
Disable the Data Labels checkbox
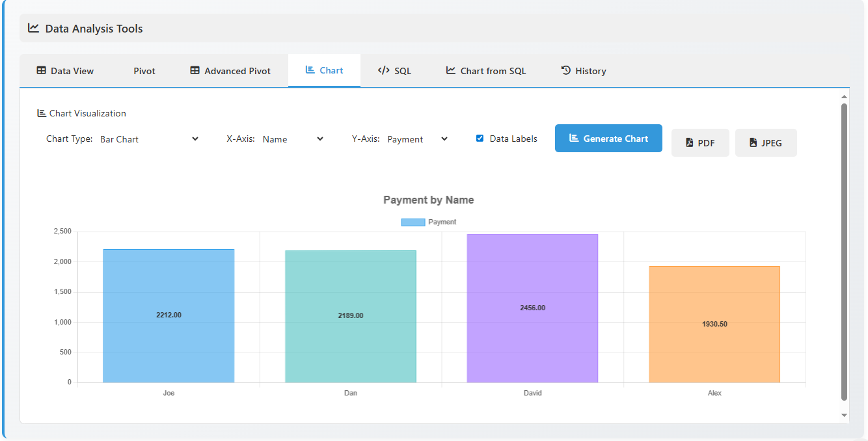click(x=480, y=138)
